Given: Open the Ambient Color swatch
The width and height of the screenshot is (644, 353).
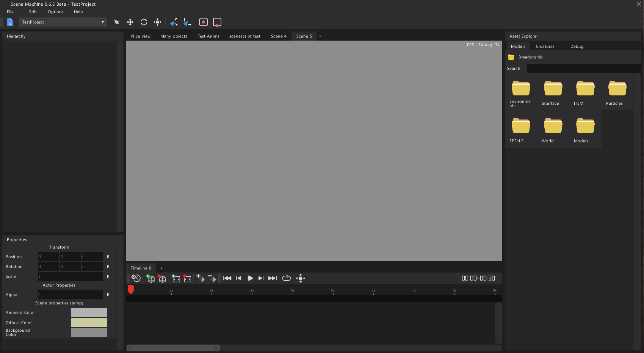Looking at the screenshot, I should (x=89, y=312).
